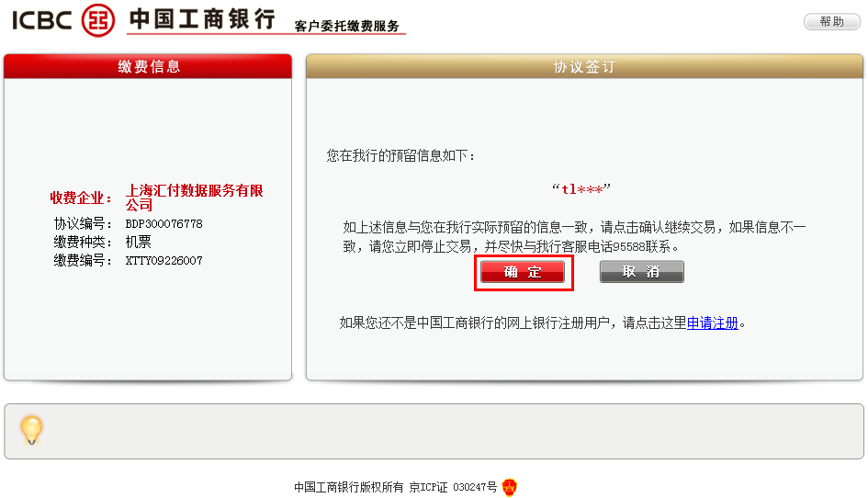The height and width of the screenshot is (498, 868).
Task: Click the reserved info text "tl***"
Action: point(581,189)
